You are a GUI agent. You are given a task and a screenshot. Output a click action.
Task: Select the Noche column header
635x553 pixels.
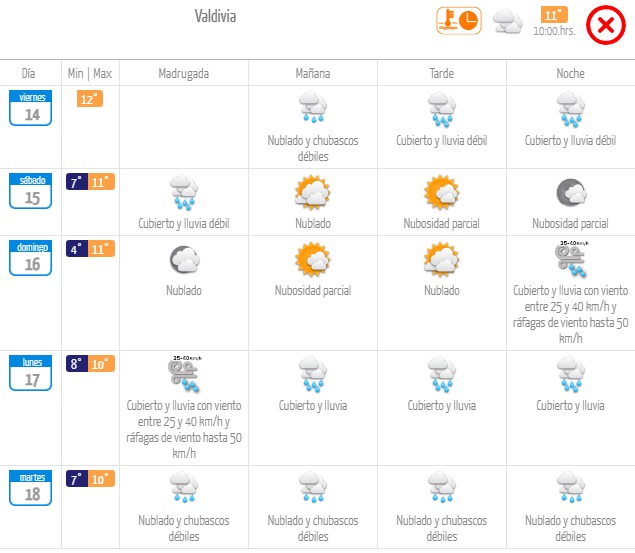[x=571, y=73]
